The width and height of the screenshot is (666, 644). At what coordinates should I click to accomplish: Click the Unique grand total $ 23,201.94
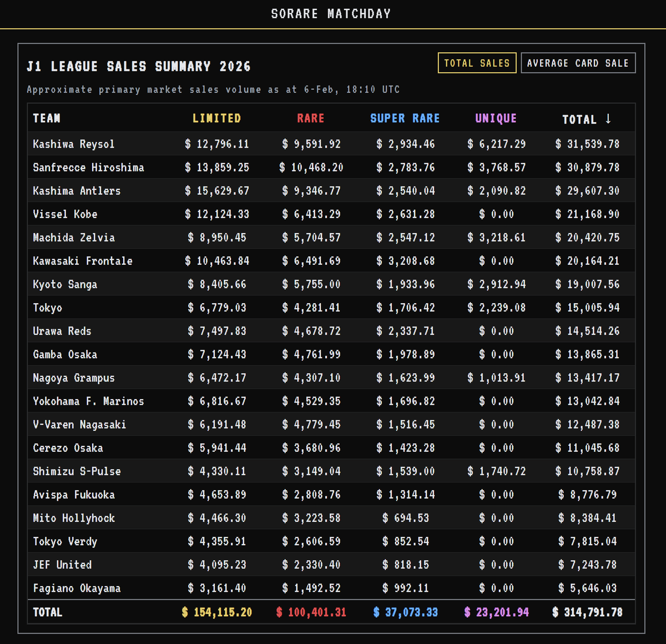click(496, 612)
